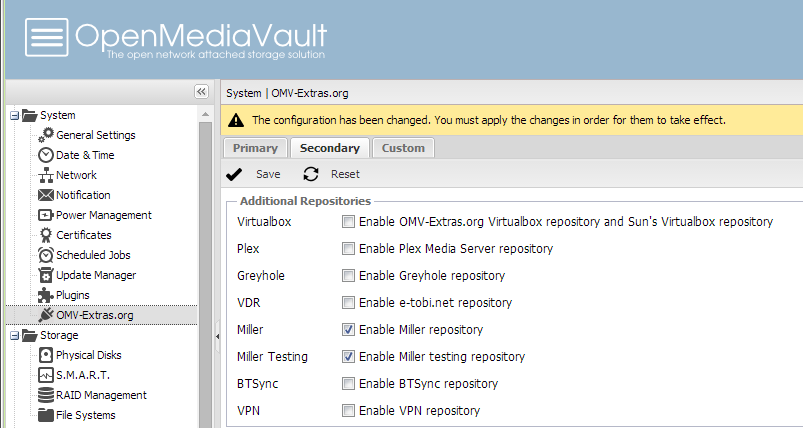Viewport: 803px width, 428px height.
Task: Open Plugins page
Action: pyautogui.click(x=73, y=295)
